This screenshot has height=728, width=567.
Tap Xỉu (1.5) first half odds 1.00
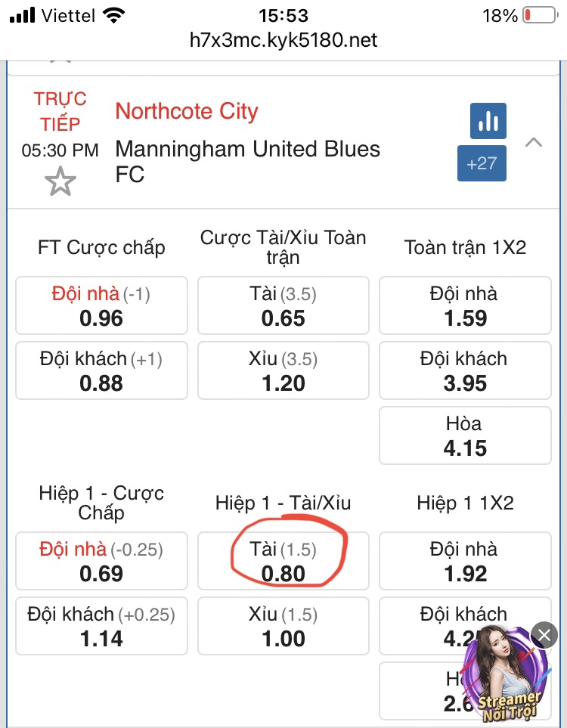click(283, 626)
